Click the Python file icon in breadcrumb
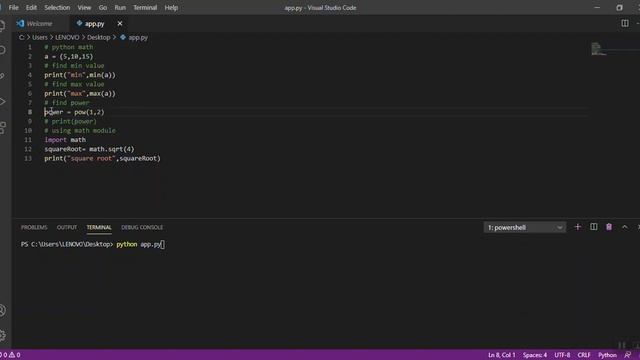Screen dimensions: 640x360 tap(123, 37)
